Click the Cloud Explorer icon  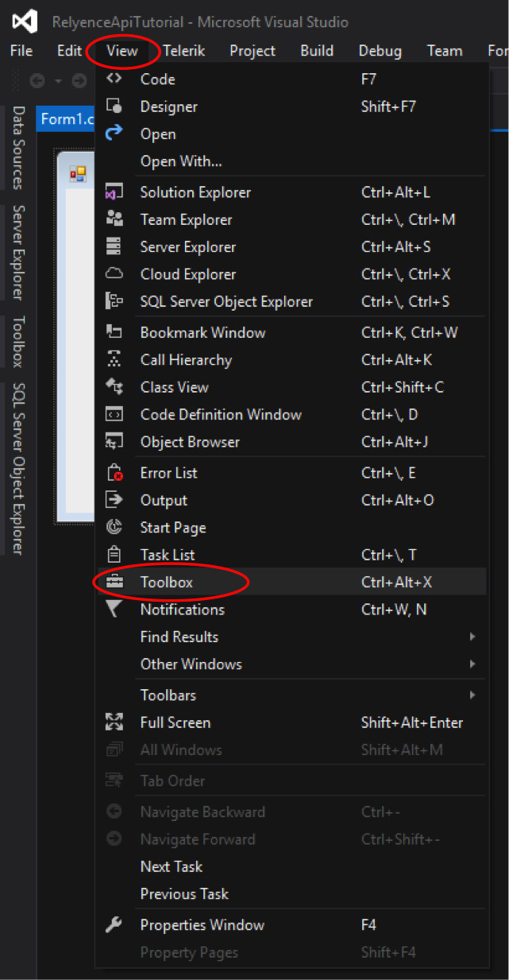(114, 274)
